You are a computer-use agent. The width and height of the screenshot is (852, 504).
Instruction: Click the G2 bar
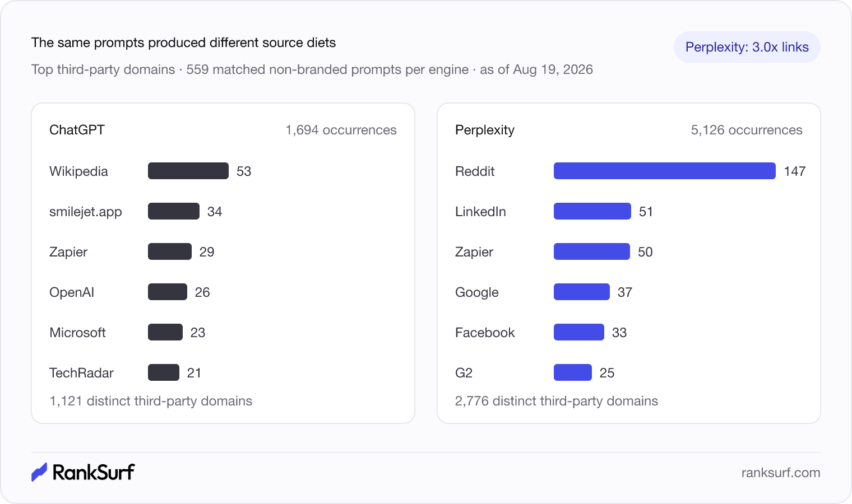pyautogui.click(x=573, y=372)
